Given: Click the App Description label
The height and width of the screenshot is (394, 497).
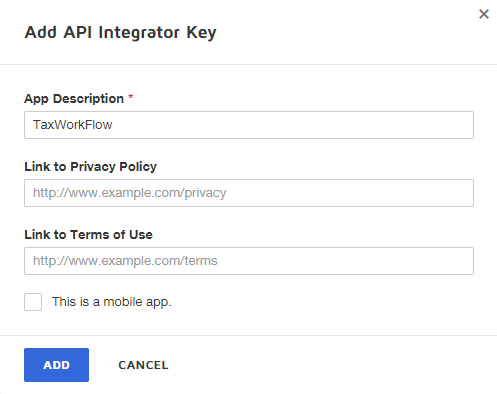Looking at the screenshot, I should point(74,99).
